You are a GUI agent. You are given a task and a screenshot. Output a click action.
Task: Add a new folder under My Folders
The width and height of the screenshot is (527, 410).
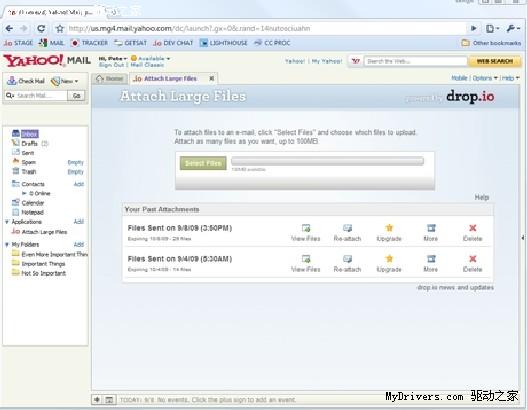[x=79, y=244]
